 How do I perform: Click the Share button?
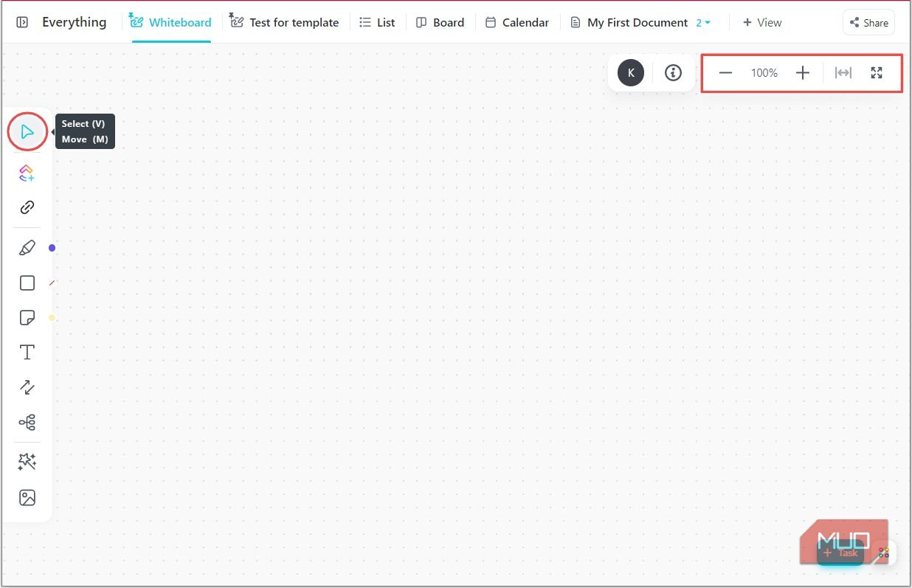[868, 22]
